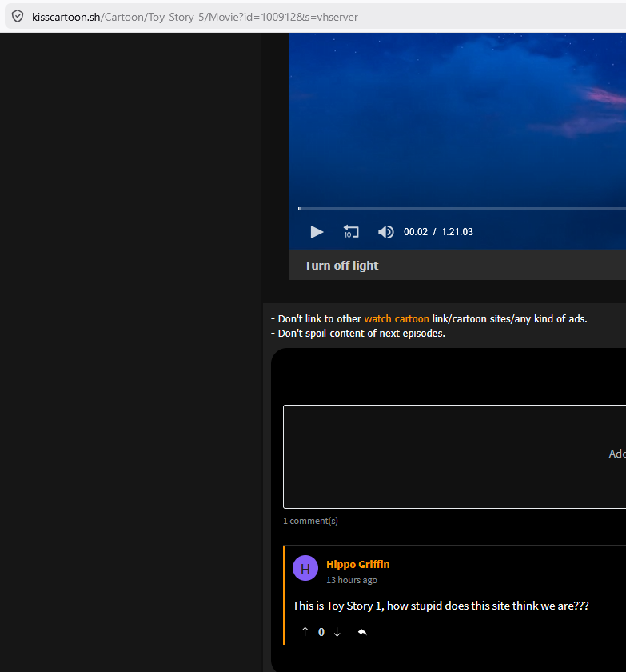
Task: Click the shield site security icon
Action: [x=18, y=17]
